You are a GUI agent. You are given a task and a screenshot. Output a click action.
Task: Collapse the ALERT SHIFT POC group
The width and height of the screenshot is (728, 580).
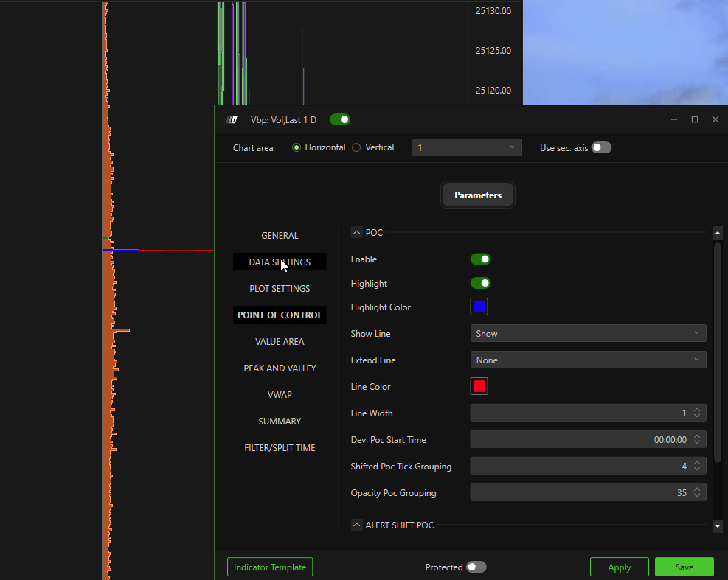356,525
